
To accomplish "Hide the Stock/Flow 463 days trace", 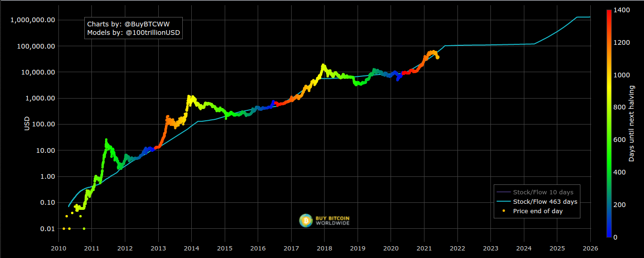I will pyautogui.click(x=545, y=202).
